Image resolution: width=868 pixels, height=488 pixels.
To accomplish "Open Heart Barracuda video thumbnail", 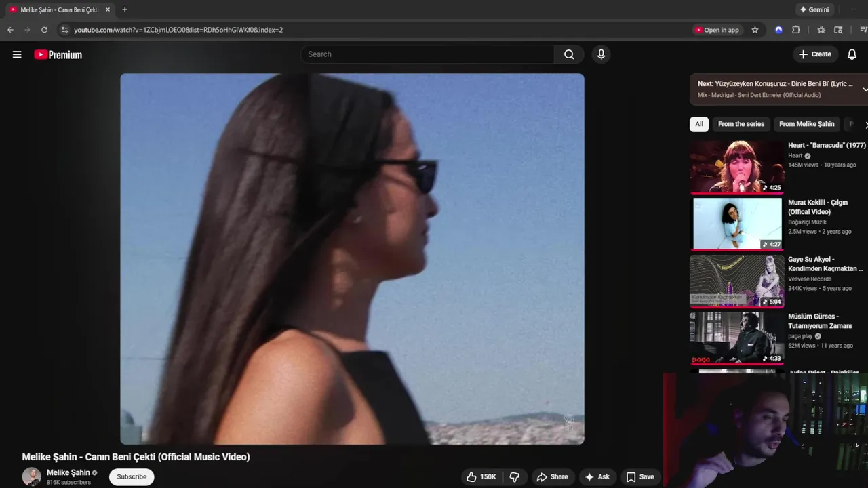I will point(736,167).
